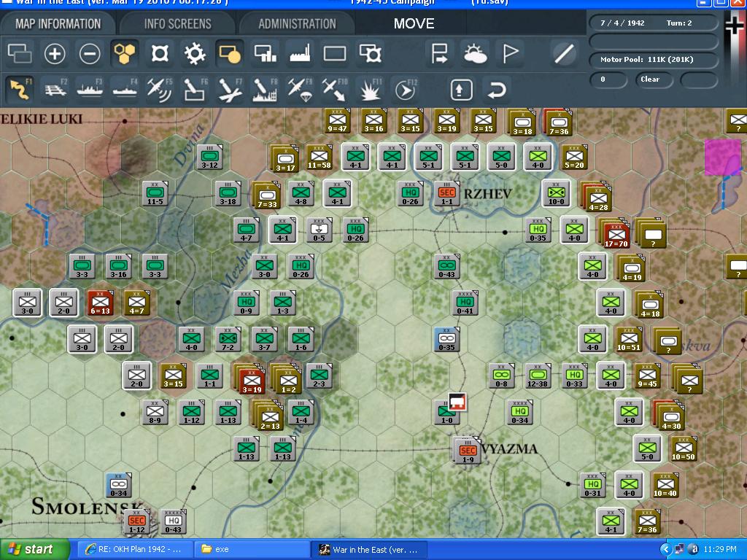Toggle the highlighted unit mode rectangle-circle icon

[x=230, y=53]
